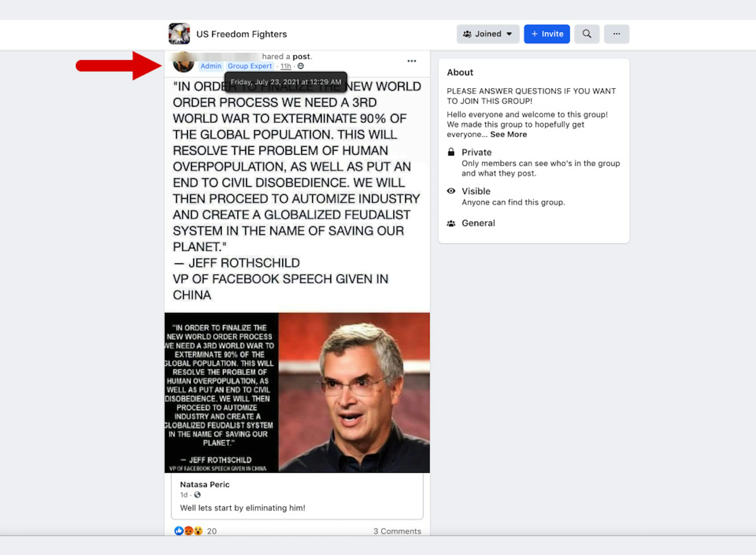Open Natasa Peric's profile name link
756x555 pixels.
click(x=205, y=485)
